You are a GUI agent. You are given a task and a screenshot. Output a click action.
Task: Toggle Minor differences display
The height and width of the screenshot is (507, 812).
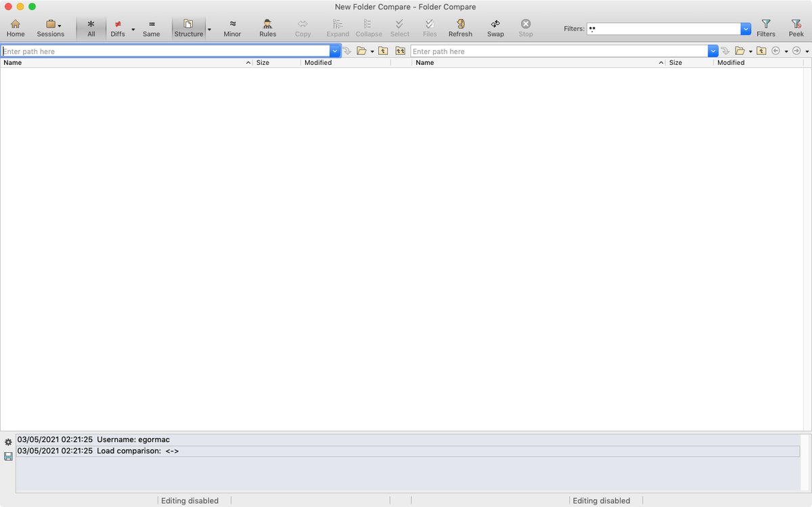pos(232,28)
